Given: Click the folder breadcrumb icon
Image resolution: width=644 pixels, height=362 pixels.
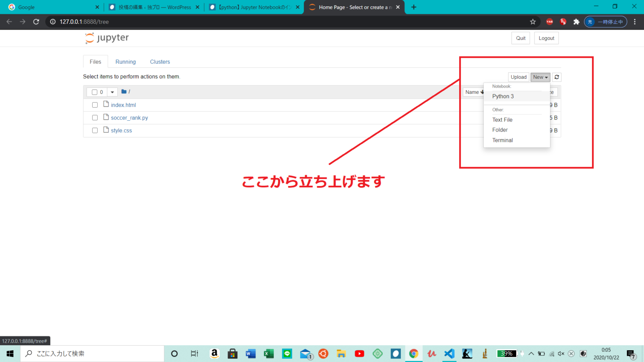Looking at the screenshot, I should pyautogui.click(x=123, y=92).
